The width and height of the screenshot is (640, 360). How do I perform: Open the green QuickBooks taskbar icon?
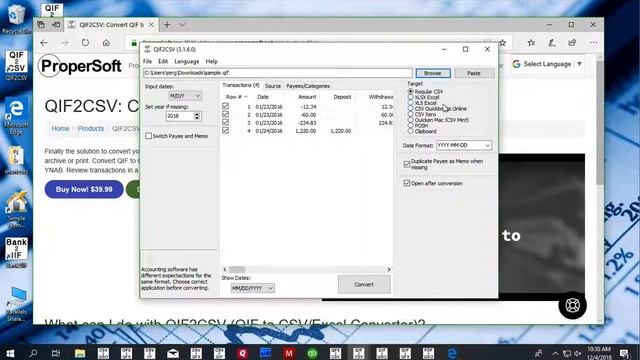(312, 353)
